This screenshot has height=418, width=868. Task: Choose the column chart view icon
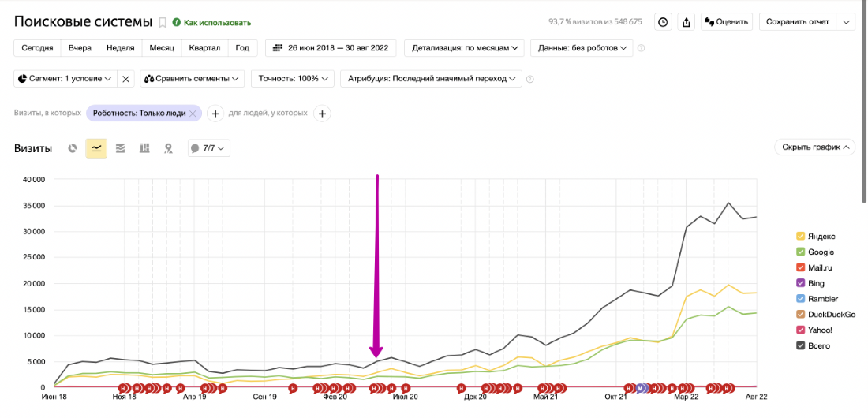[144, 148]
